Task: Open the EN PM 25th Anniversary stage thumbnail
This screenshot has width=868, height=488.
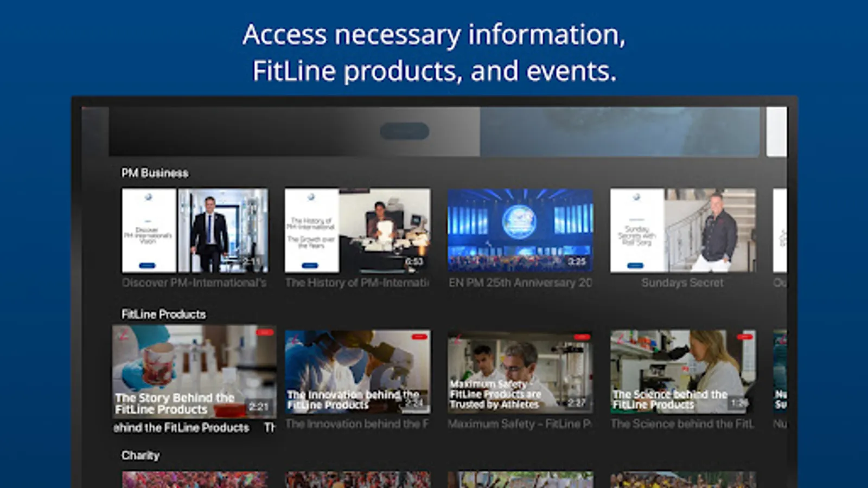Action: [520, 230]
